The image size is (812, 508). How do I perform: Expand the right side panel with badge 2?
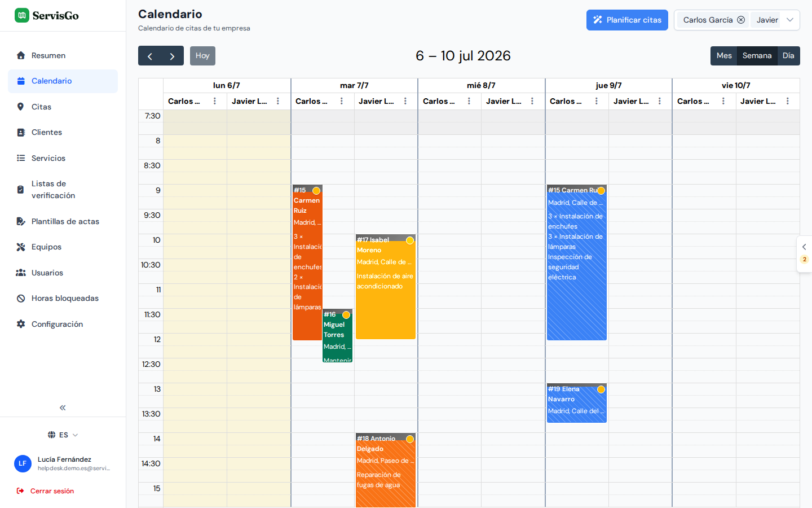point(804,254)
